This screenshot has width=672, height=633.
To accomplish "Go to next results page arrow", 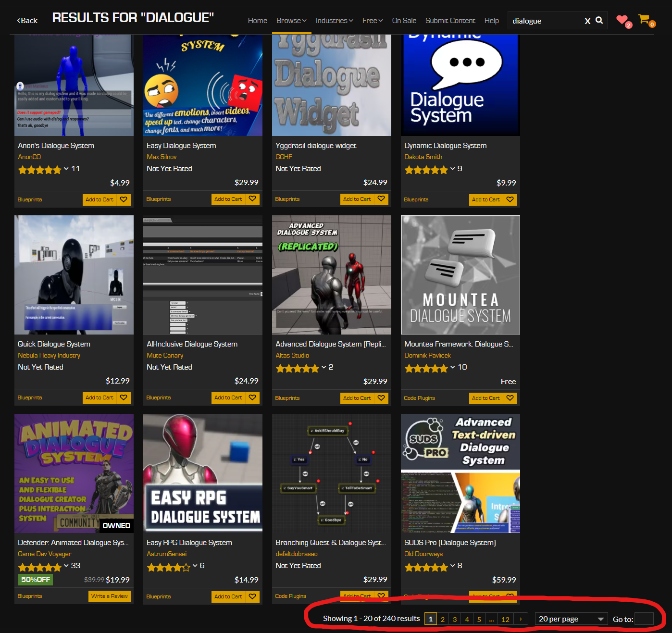I will point(521,619).
